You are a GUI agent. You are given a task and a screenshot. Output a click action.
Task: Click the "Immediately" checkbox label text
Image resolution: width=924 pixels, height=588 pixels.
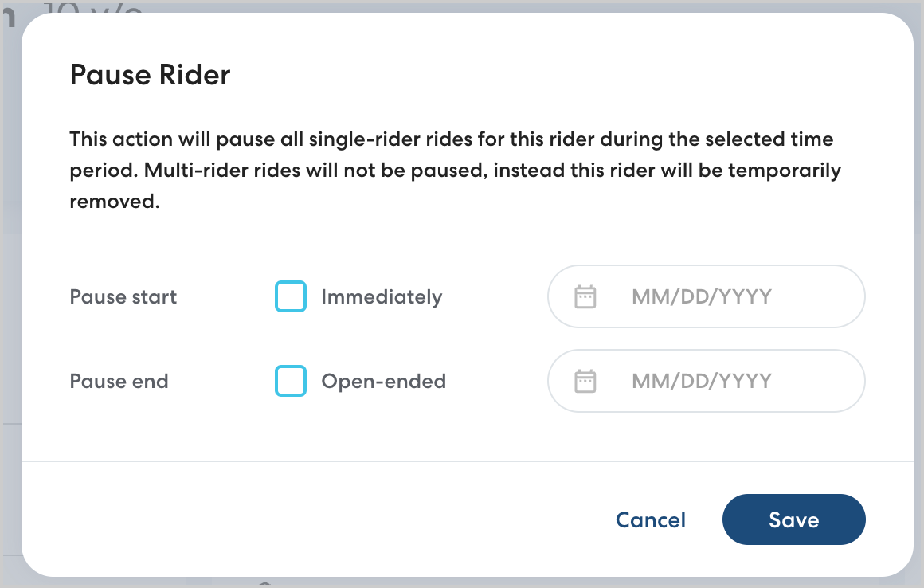(x=382, y=297)
